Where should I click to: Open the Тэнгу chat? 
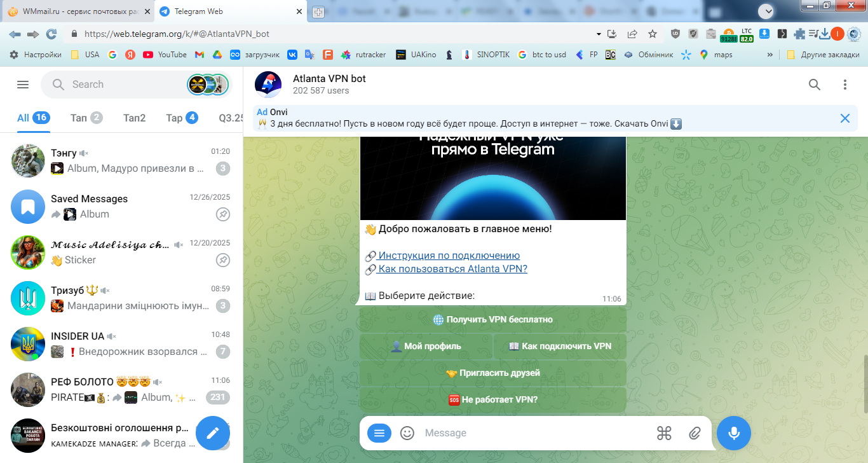pos(121,160)
